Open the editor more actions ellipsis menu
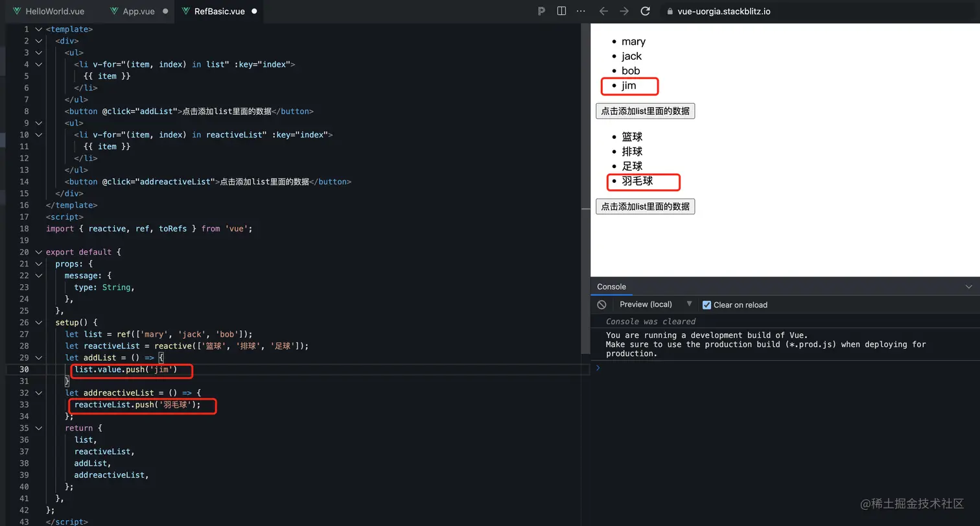The image size is (980, 526). [x=581, y=11]
